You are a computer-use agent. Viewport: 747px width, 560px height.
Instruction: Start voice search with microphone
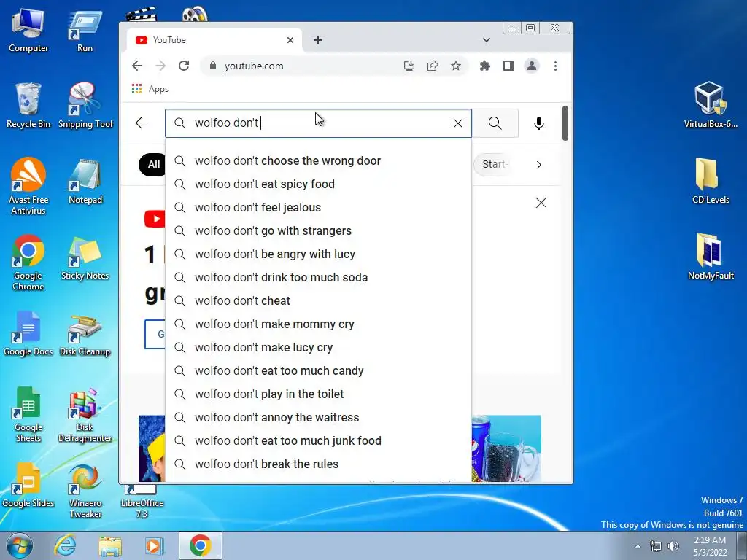pyautogui.click(x=539, y=123)
